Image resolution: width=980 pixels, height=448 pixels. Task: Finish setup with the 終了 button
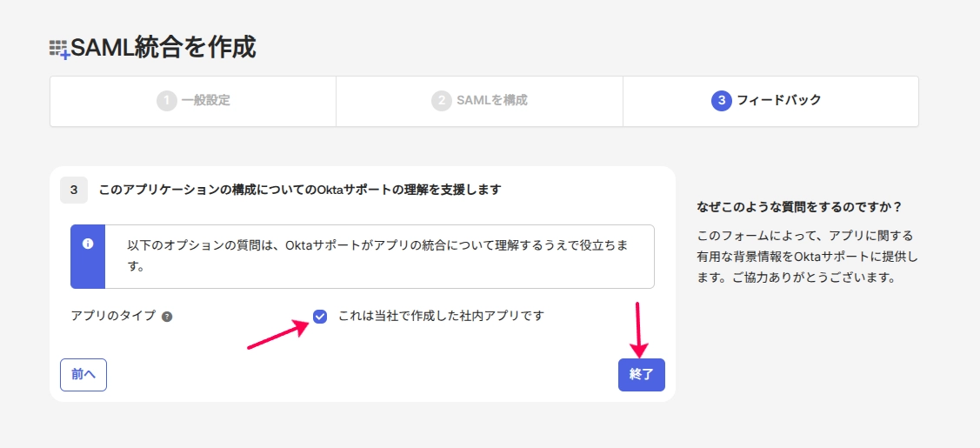641,375
